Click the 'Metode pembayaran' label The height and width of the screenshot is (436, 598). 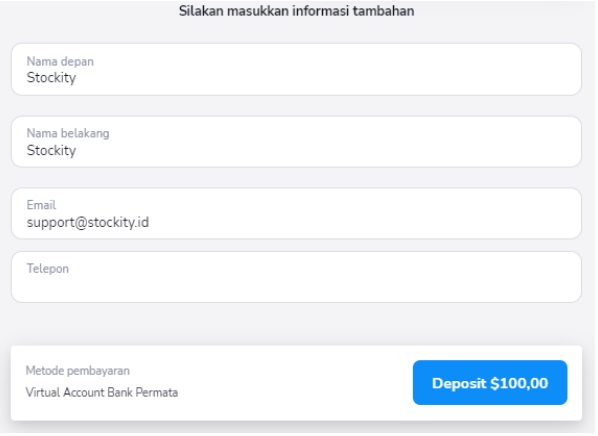(x=77, y=370)
